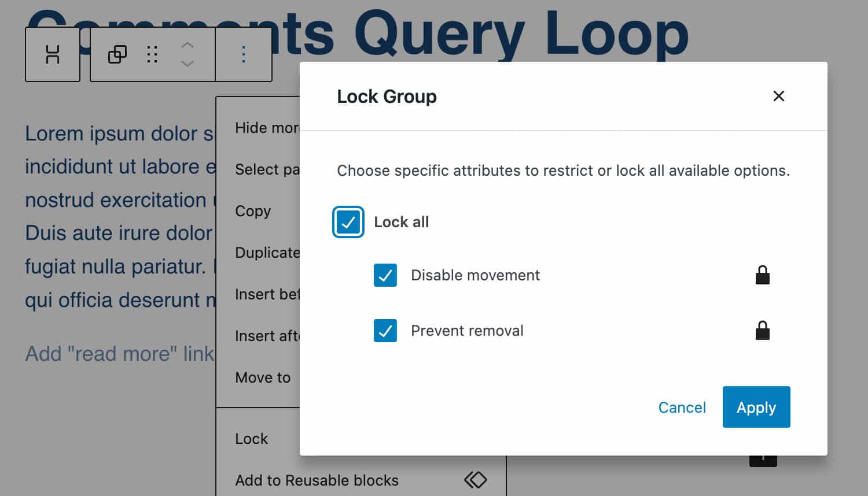Cancel the Lock Group dialog
This screenshot has width=868, height=496.
(682, 408)
